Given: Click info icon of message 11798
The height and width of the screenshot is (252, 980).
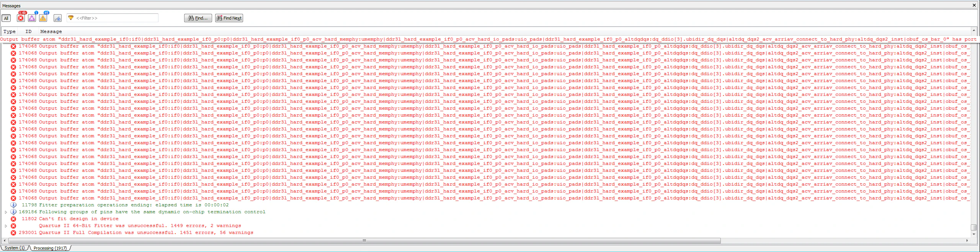Looking at the screenshot, I should click(13, 205).
